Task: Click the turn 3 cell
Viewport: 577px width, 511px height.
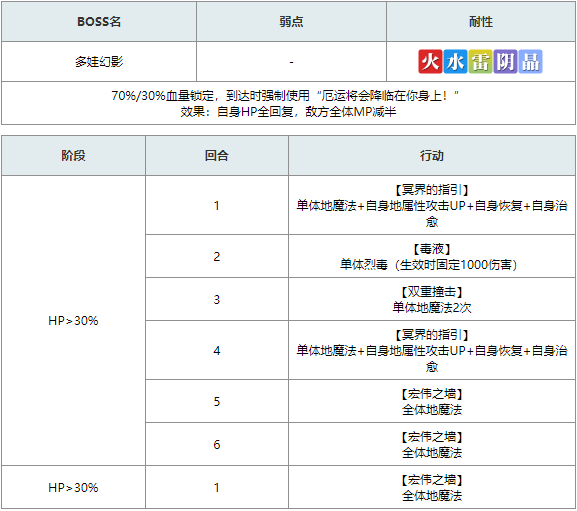Action: (217, 299)
